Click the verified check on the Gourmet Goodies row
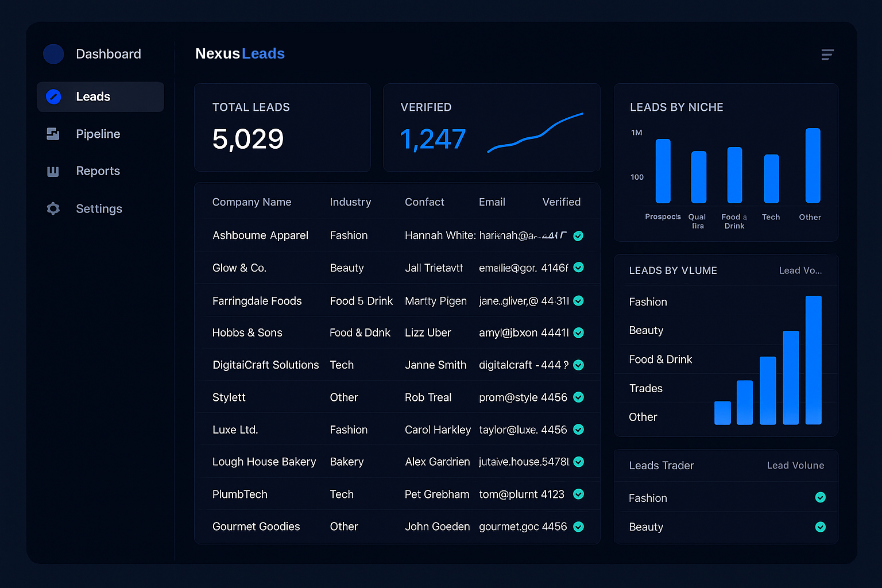Screen dimensions: 882x588 (578, 526)
